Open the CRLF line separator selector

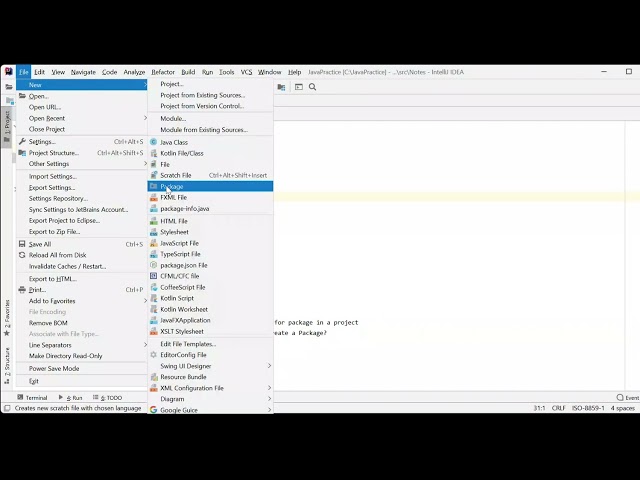click(x=558, y=408)
